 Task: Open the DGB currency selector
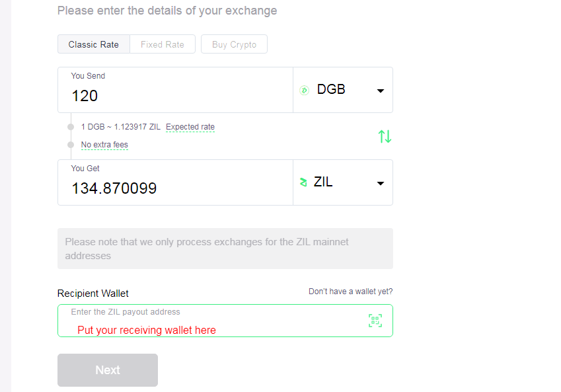point(343,90)
